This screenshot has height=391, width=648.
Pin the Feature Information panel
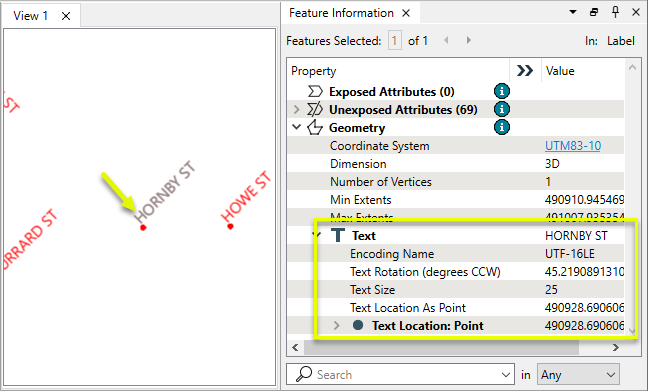615,12
